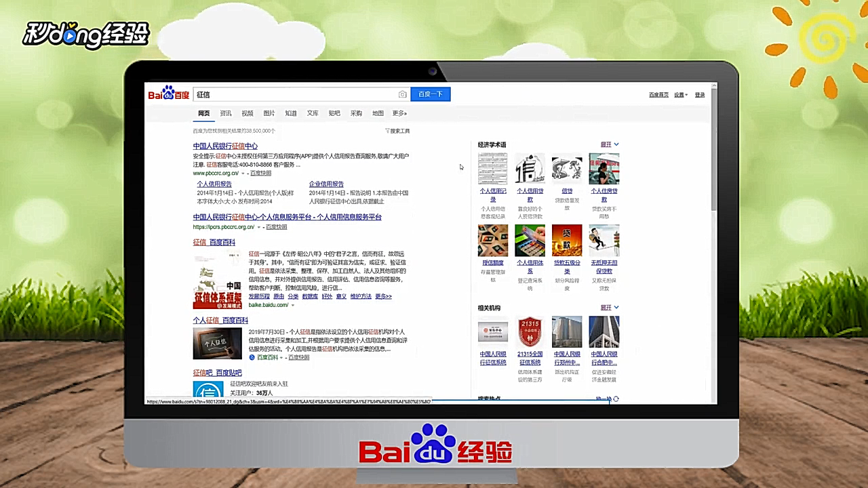868x488 pixels.
Task: Switch to the 知道 tab
Action: [291, 113]
